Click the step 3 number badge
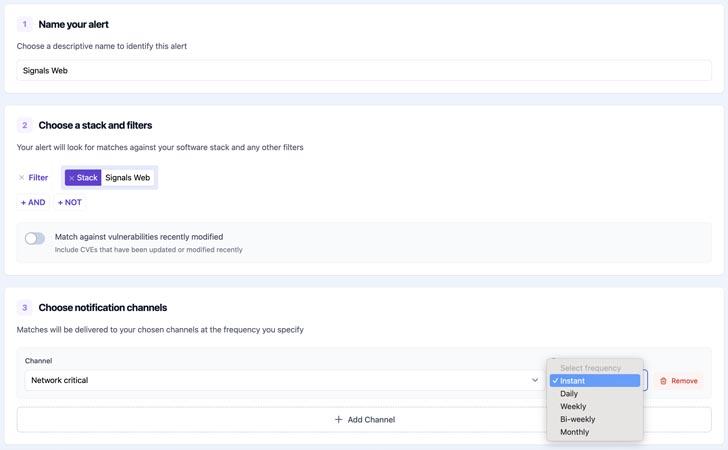This screenshot has width=728, height=450. tap(25, 308)
